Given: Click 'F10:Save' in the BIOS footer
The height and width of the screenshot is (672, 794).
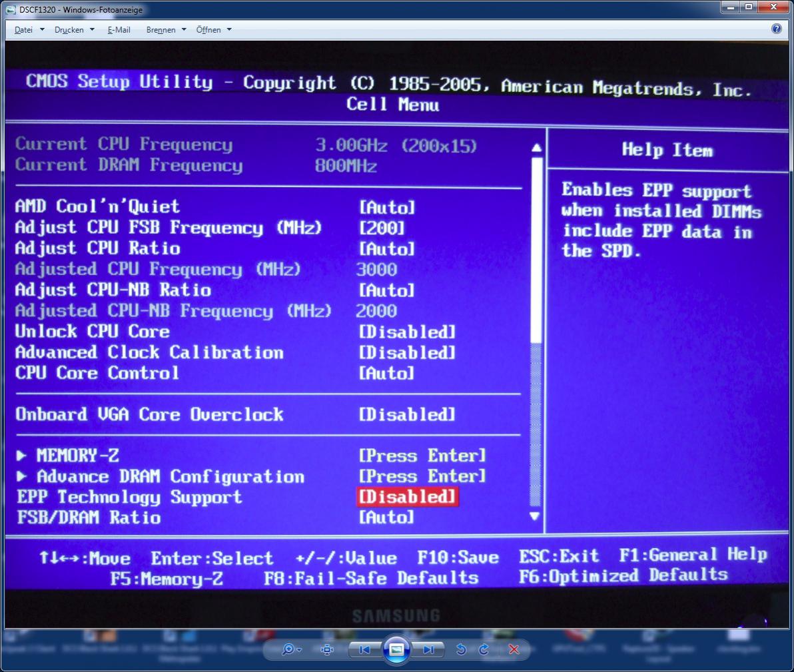Looking at the screenshot, I should pos(458,557).
